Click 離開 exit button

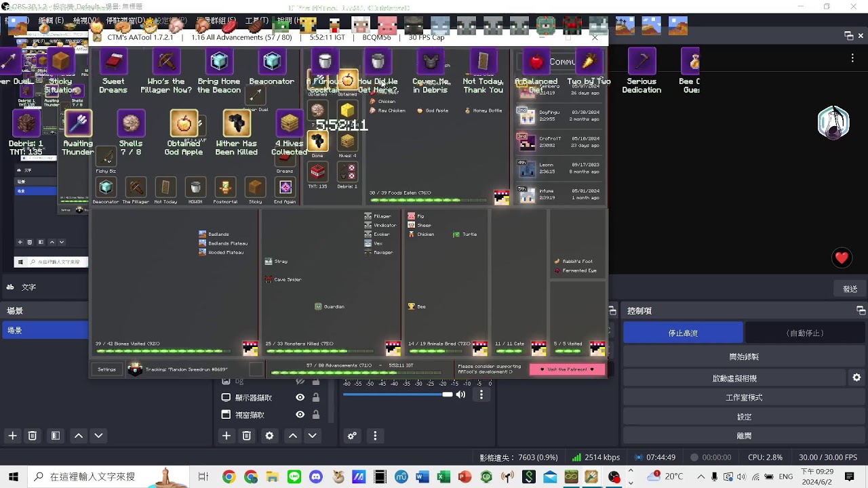[x=744, y=436]
